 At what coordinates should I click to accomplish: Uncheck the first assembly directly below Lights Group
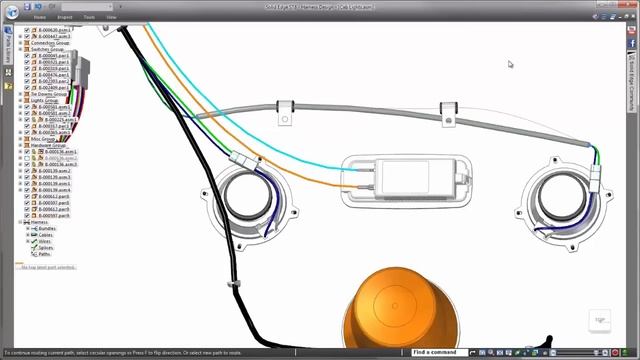point(27,107)
